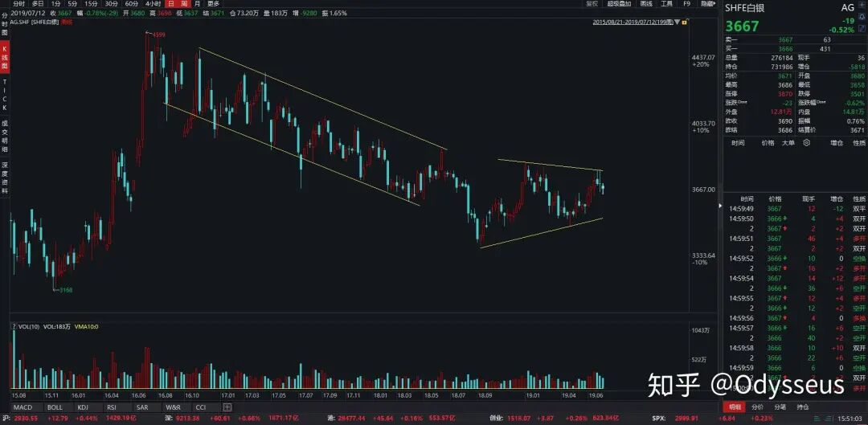Switch to the MACD indicator tab
This screenshot has height=425, width=868.
coord(23,407)
